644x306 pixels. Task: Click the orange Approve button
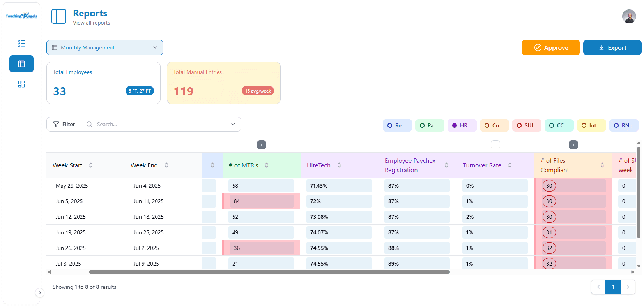point(550,47)
